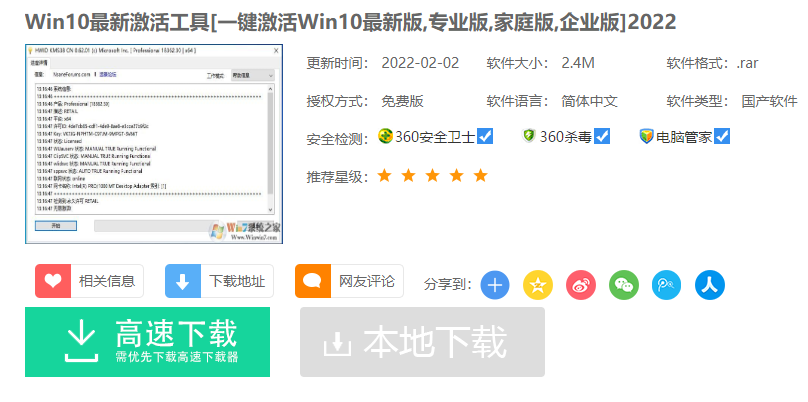808x402 pixels.
Task: Open the blue plus share icon
Action: [x=495, y=285]
